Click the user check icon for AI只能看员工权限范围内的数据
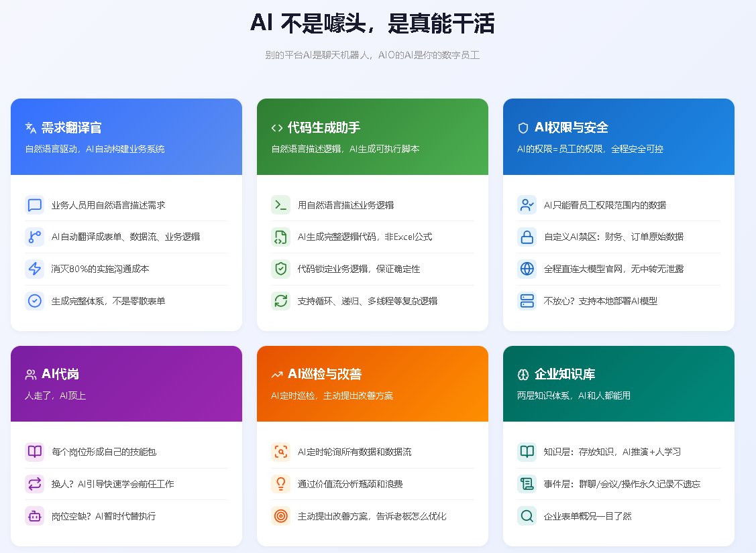756x553 pixels. [527, 204]
